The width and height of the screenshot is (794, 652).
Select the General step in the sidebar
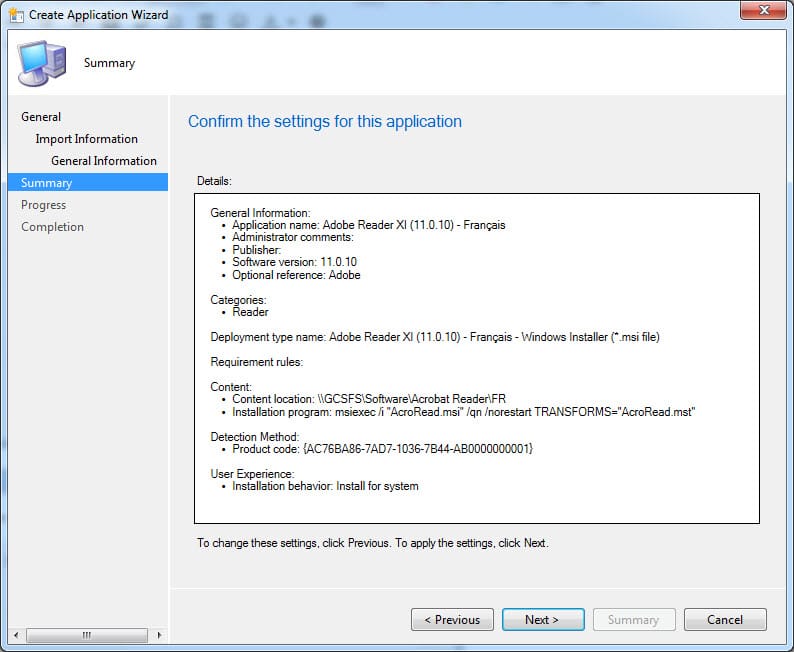coord(41,117)
